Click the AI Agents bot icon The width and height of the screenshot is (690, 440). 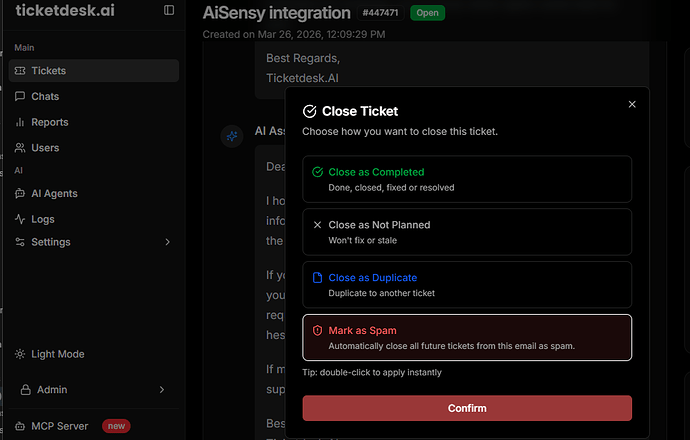click(x=20, y=194)
